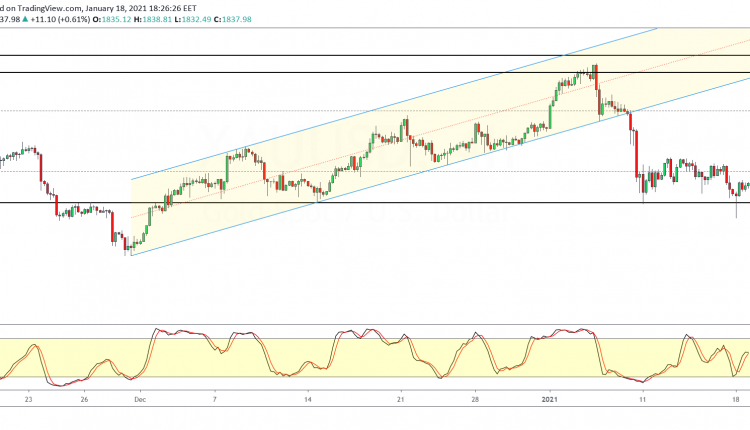This screenshot has width=750, height=430.
Task: Select the lowest black horizontal support line
Action: point(300,203)
